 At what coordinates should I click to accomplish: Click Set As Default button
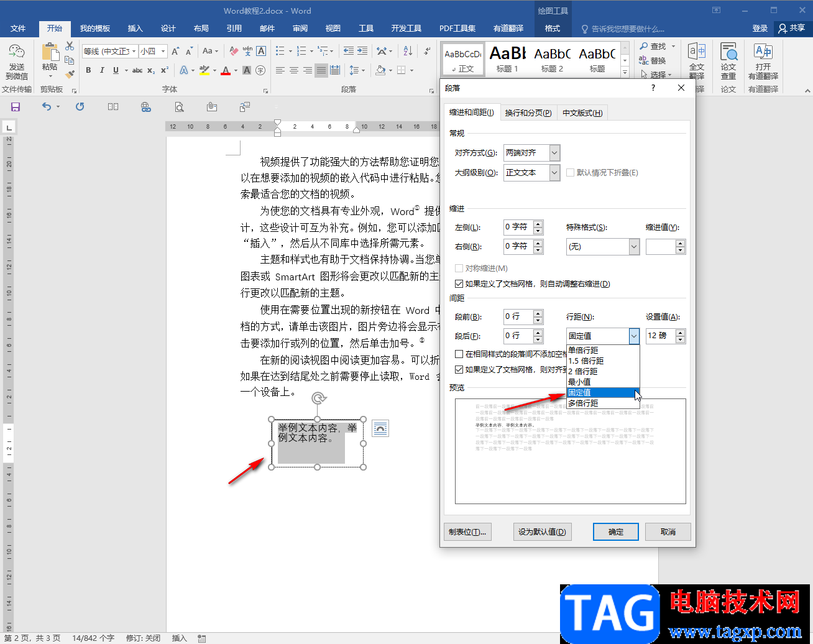[542, 532]
